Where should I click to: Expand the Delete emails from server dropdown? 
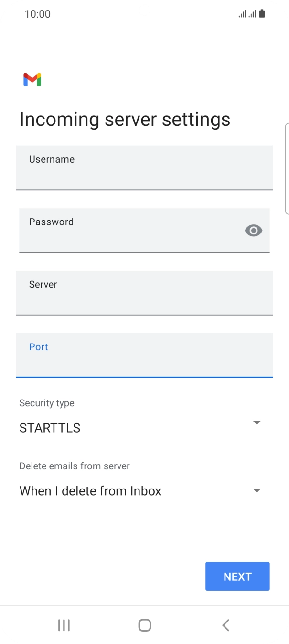(257, 490)
